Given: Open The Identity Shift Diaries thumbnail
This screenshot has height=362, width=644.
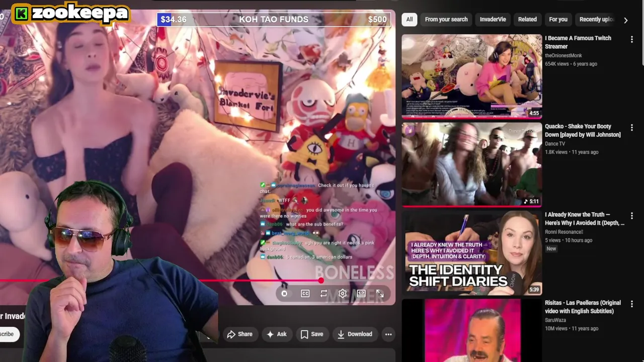Looking at the screenshot, I should pyautogui.click(x=471, y=253).
